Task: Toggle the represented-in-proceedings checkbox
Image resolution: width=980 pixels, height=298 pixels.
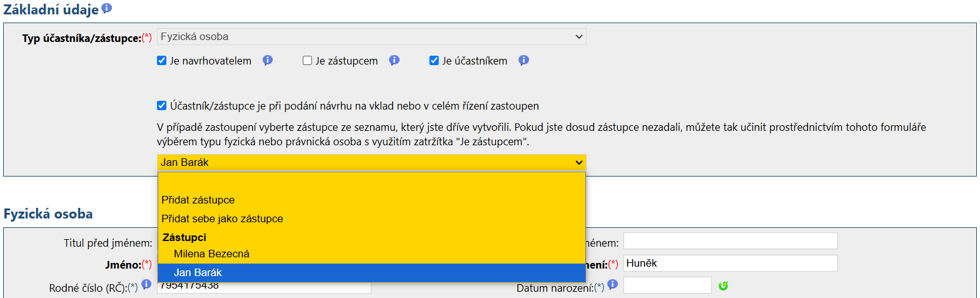Action: (x=162, y=106)
